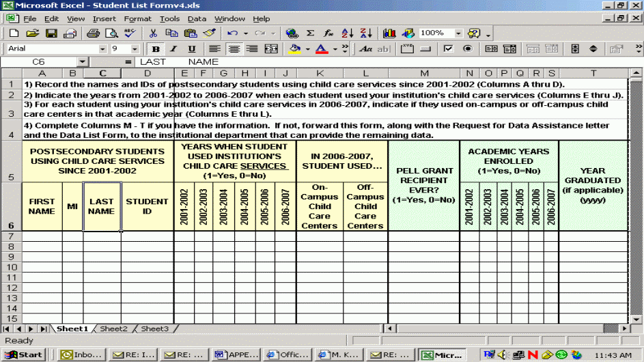Toggle Italic formatting button
644x362 pixels.
(173, 49)
